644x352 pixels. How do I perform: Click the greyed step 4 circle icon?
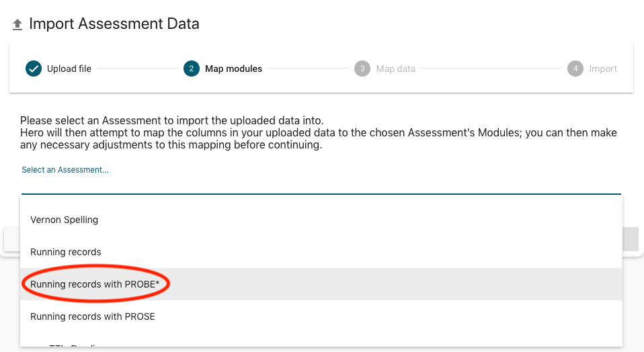tap(575, 69)
